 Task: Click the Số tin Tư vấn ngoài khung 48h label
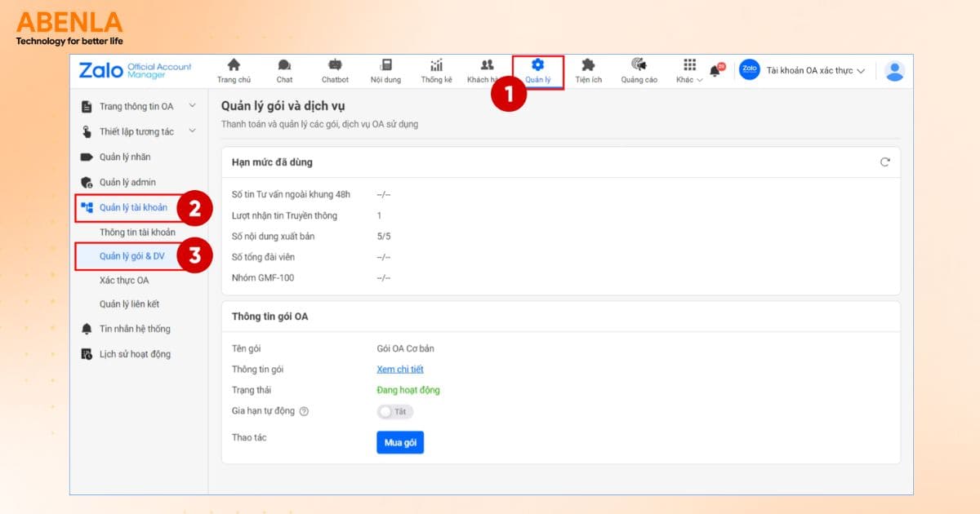291,194
